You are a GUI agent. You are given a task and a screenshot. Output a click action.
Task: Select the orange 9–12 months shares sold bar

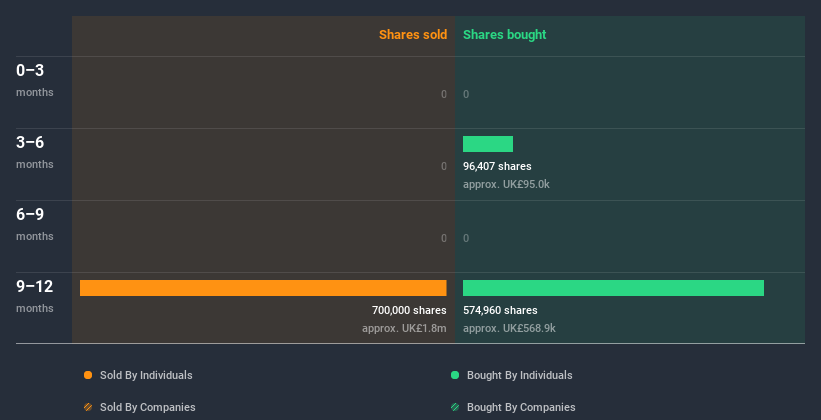(x=263, y=288)
